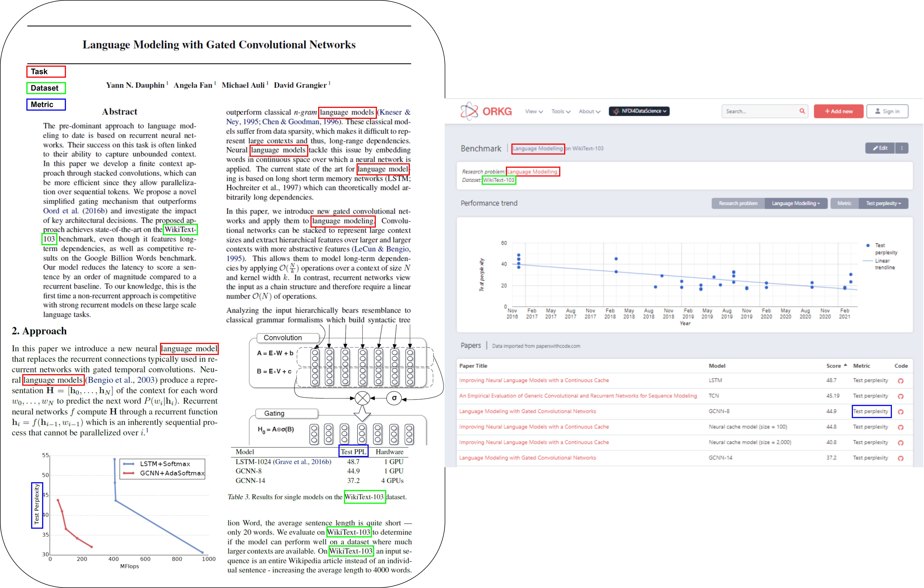Screen dimensions: 924x588
Task: Open WikiText-103 link next to Dataset label
Action: coord(499,180)
